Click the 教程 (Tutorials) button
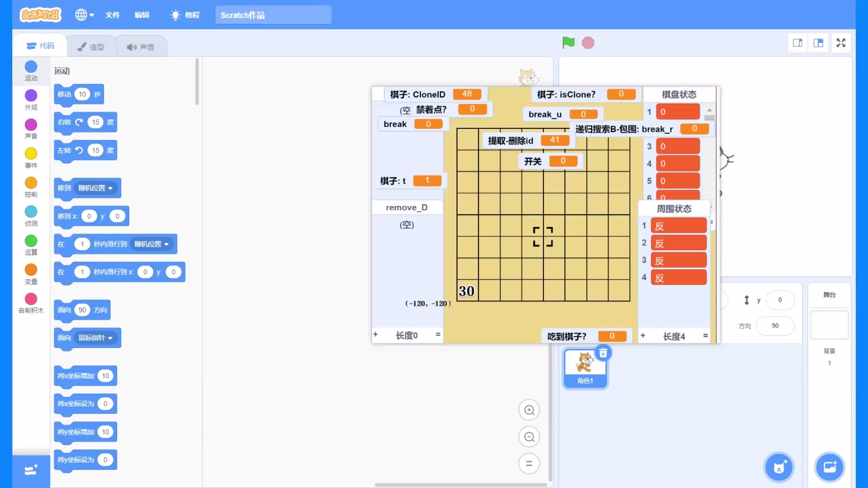 coord(184,14)
